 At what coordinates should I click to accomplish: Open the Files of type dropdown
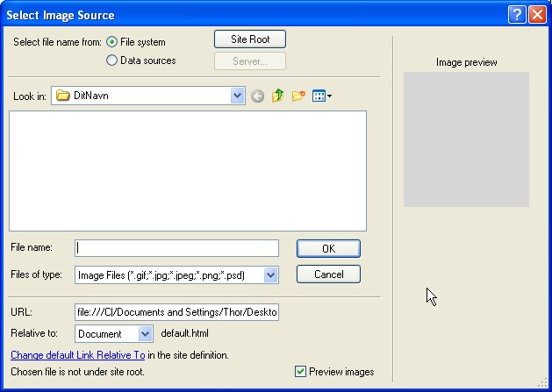pos(270,274)
